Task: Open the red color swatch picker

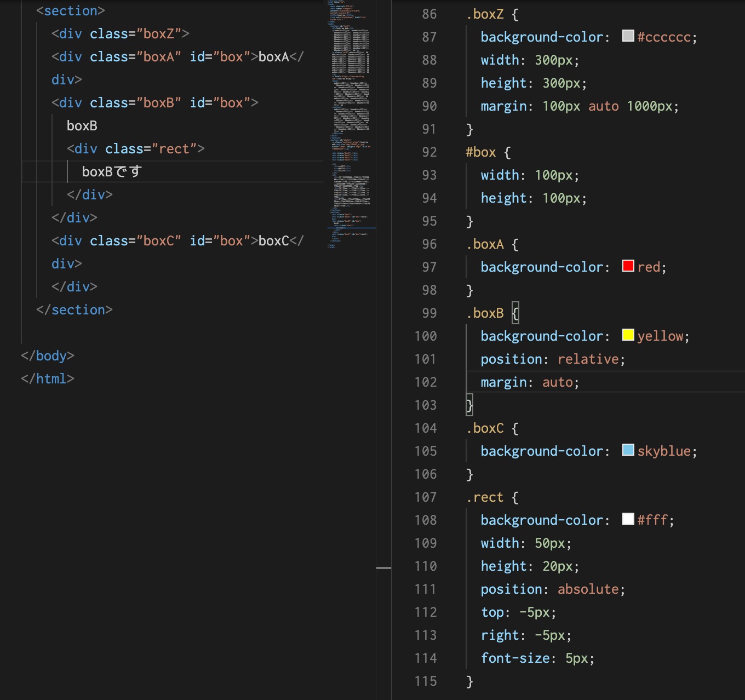Action: [628, 266]
